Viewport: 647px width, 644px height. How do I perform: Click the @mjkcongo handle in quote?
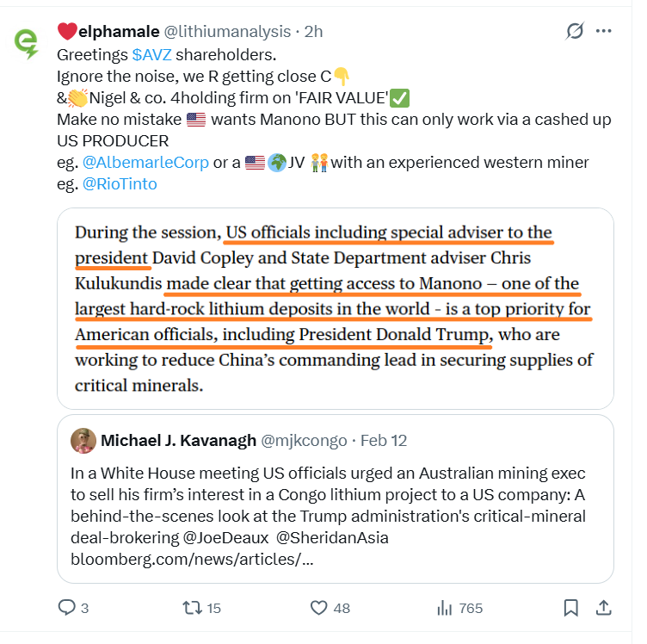pos(305,441)
